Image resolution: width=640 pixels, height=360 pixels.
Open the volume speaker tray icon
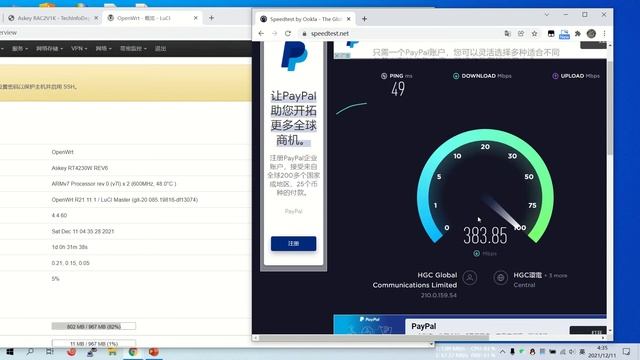[x=572, y=352]
